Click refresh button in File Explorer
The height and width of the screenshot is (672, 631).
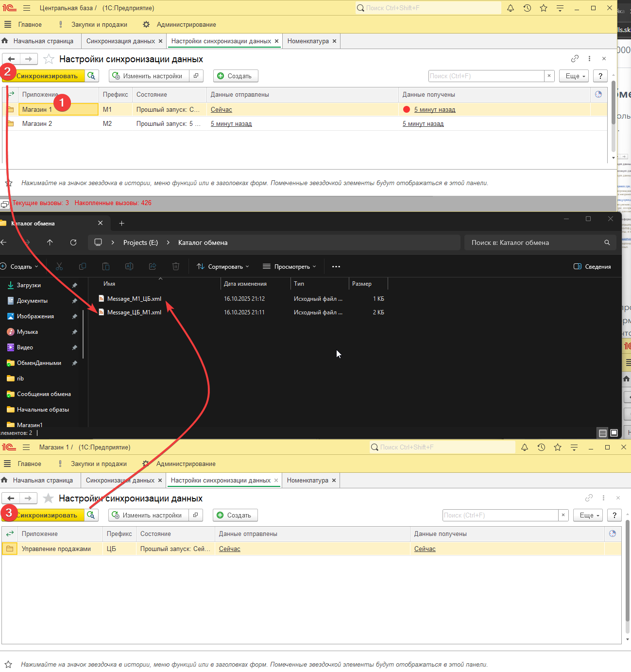click(x=73, y=242)
